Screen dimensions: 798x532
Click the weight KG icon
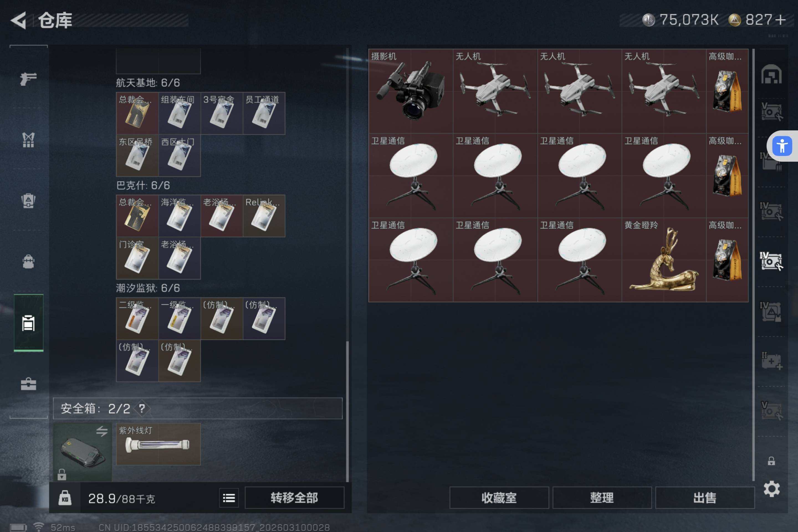(x=65, y=498)
